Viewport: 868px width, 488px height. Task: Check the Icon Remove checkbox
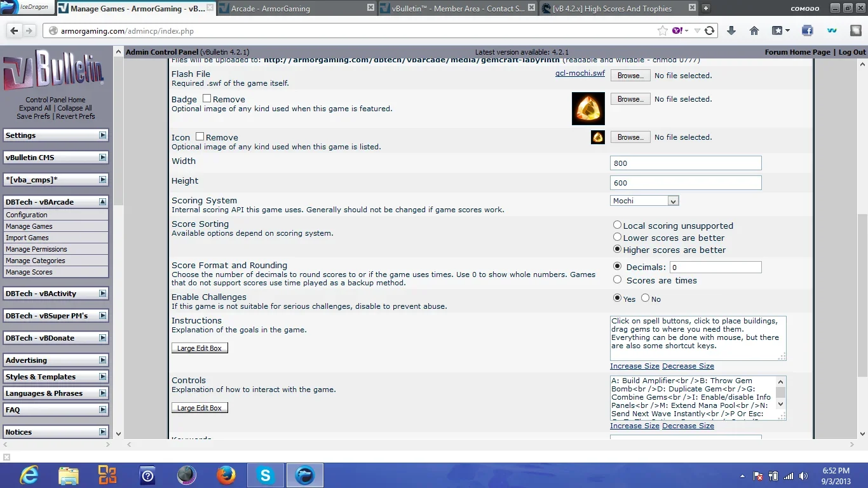pos(200,137)
